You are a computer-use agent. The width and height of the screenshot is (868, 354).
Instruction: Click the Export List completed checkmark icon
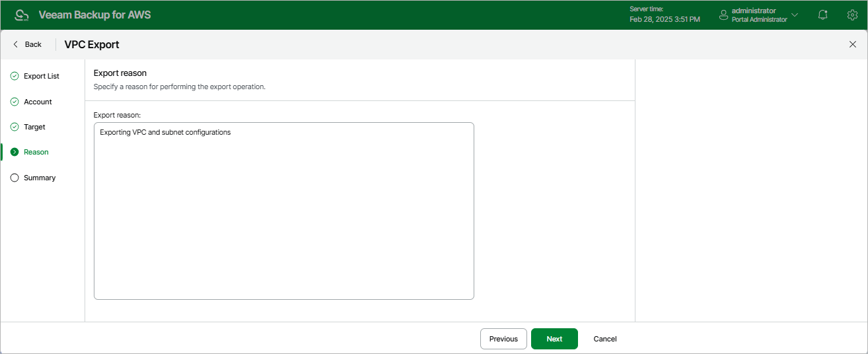[15, 76]
